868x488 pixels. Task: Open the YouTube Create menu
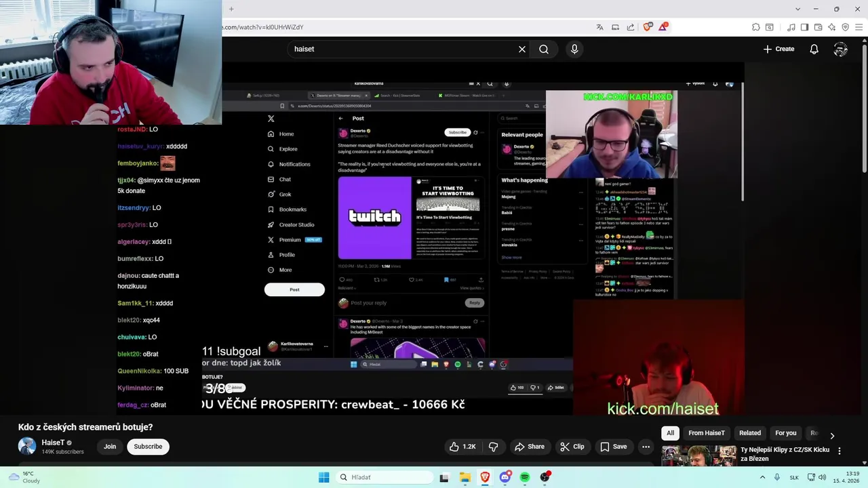click(x=778, y=49)
